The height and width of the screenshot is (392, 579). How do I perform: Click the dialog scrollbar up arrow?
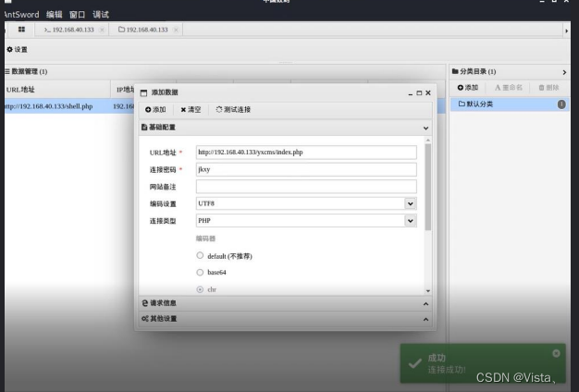[x=428, y=141]
